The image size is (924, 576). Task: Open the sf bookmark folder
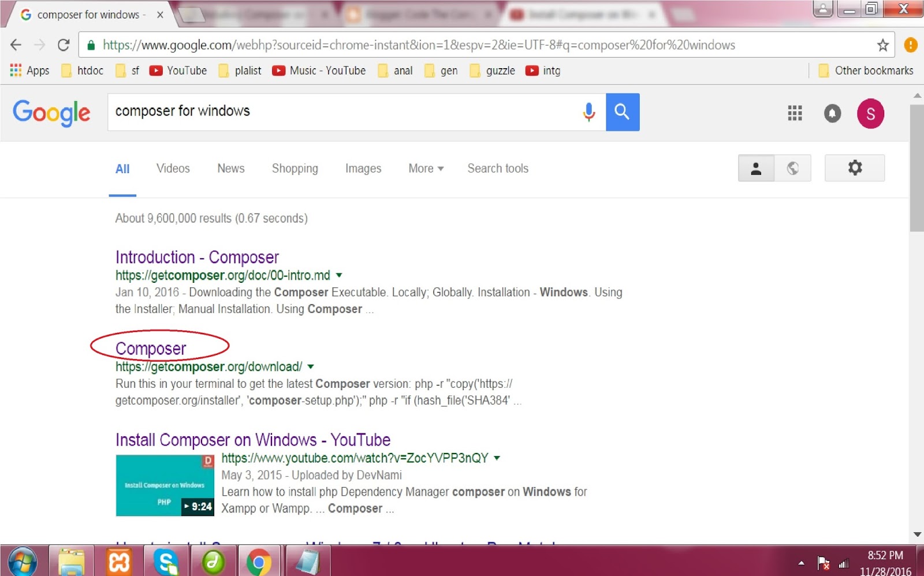[128, 70]
